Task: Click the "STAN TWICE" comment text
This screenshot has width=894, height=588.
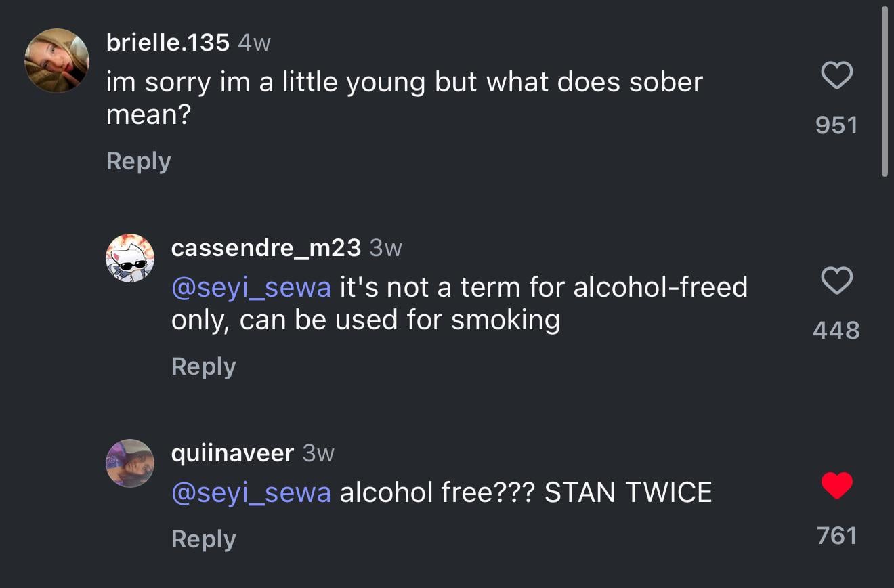Action: tap(628, 492)
